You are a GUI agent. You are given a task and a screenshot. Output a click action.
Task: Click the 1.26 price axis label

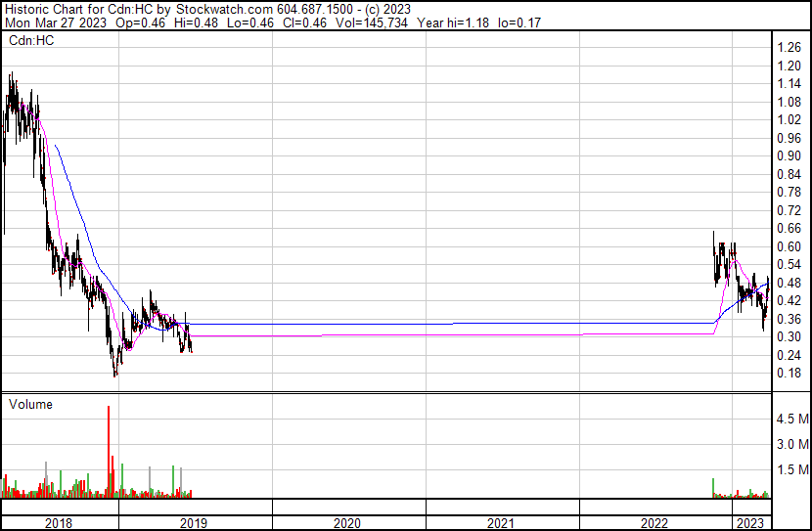789,47
